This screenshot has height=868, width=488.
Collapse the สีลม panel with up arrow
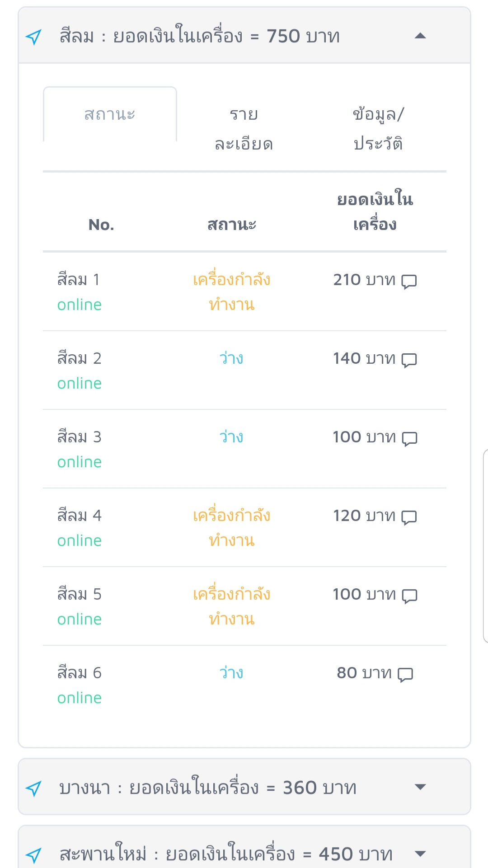[420, 36]
